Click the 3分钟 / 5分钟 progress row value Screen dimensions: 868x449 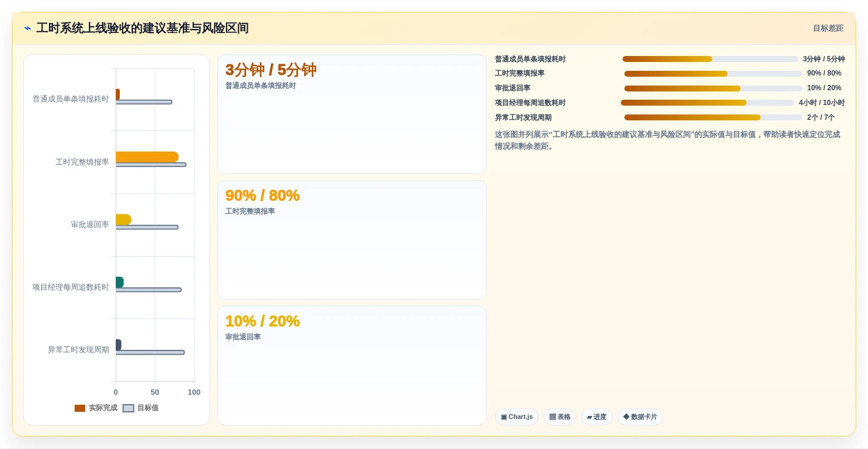824,59
